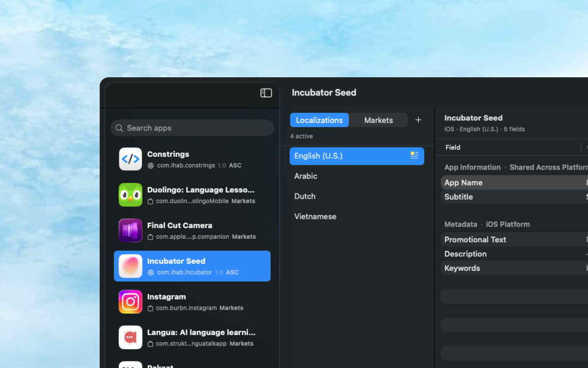Viewport: 588px width, 368px height.
Task: Click the Incubator Seed heading in detail pane
Action: click(473, 118)
